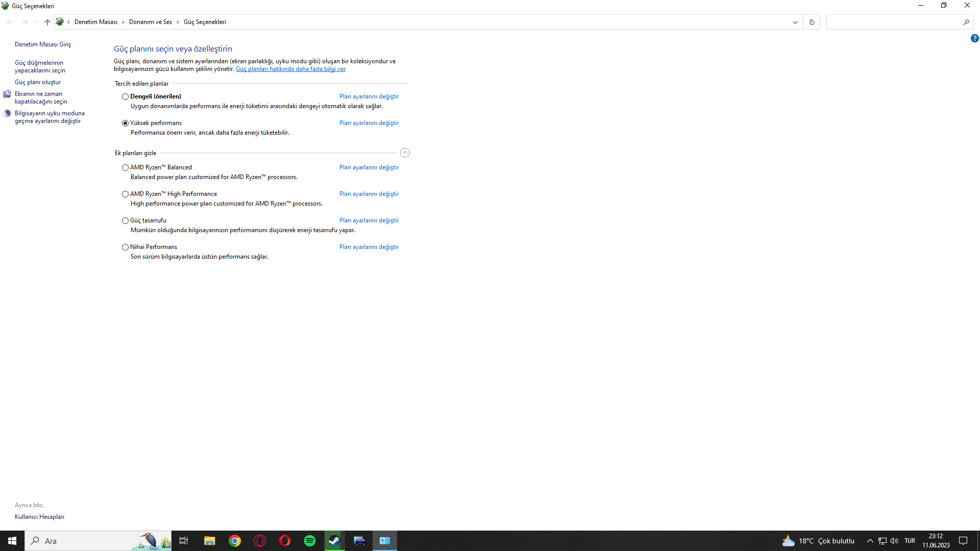Select AMD Ryzen High Performance plan

tap(125, 194)
